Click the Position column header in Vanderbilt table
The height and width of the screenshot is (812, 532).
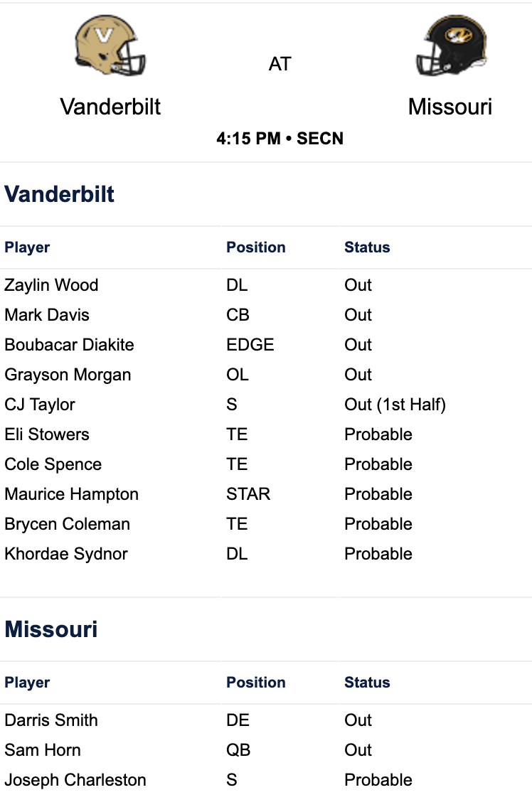pos(256,247)
